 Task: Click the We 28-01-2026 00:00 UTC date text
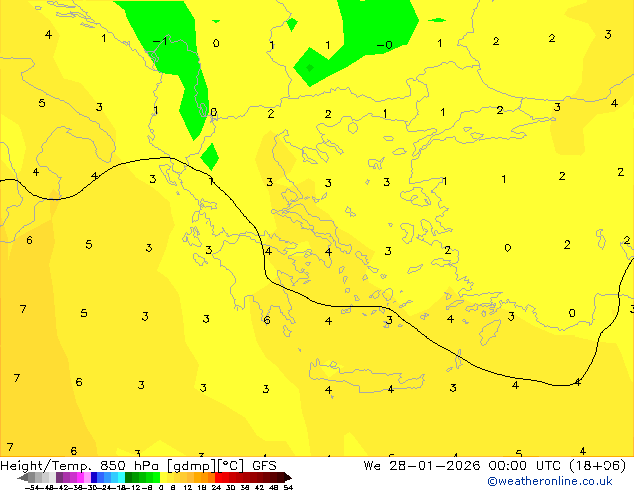(x=464, y=466)
